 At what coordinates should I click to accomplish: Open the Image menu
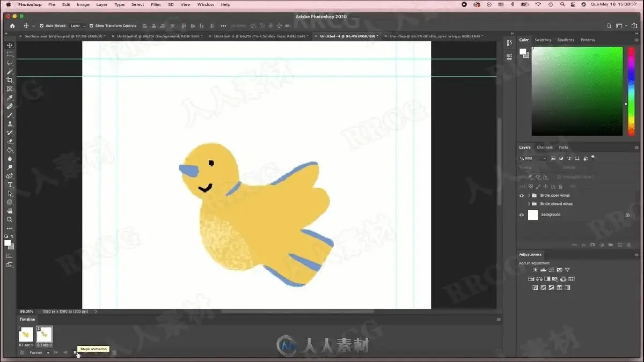tap(83, 4)
